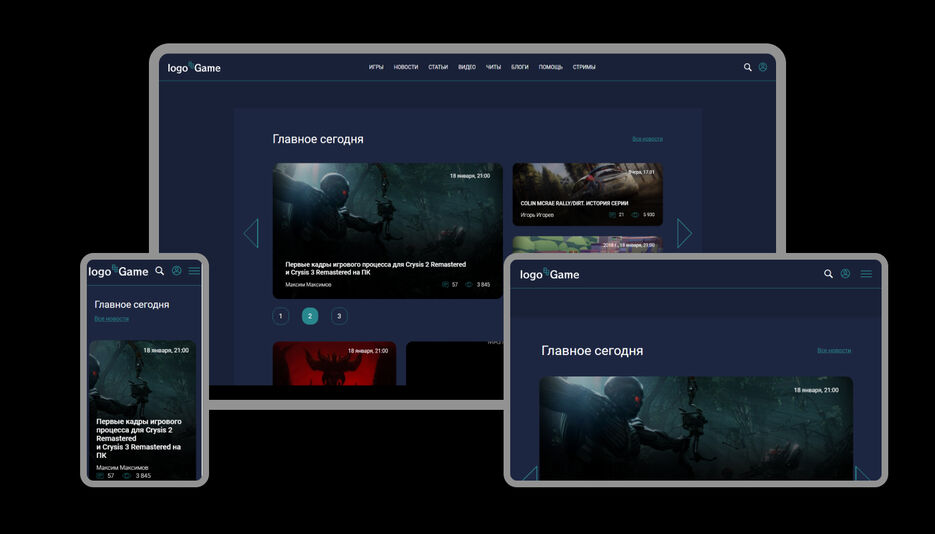Click views eye icon on desktop Crysis card
935x534 pixels.
point(468,285)
